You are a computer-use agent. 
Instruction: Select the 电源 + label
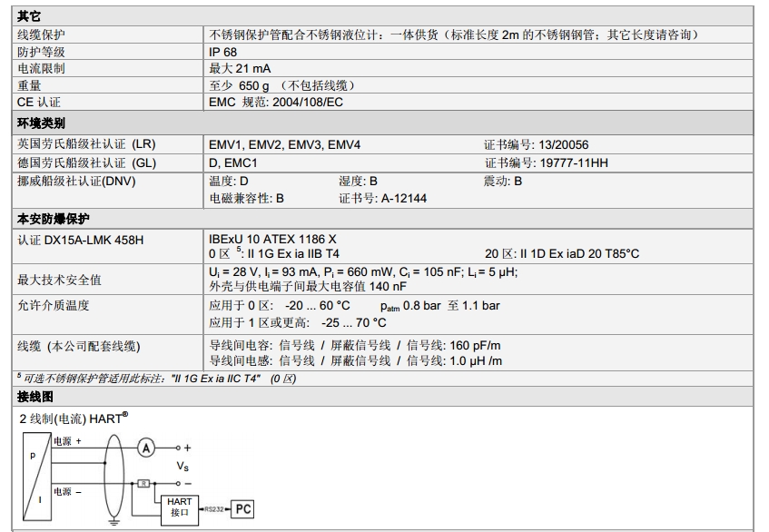(x=68, y=441)
